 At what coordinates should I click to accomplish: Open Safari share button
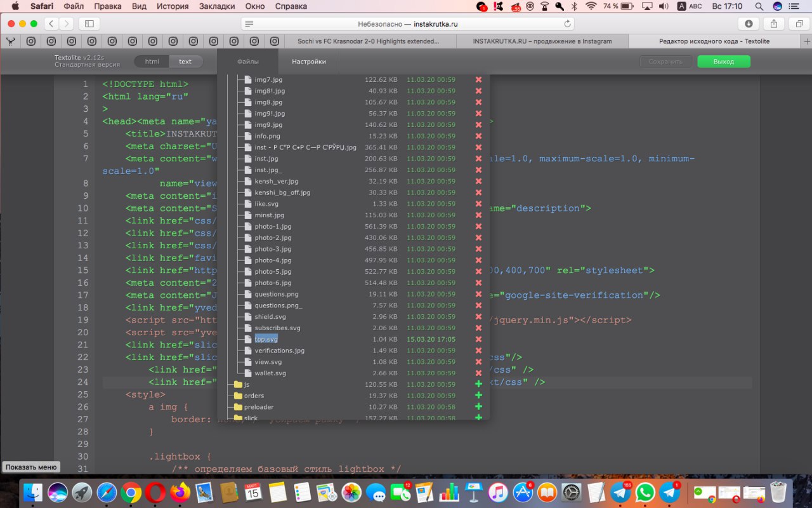pyautogui.click(x=774, y=23)
